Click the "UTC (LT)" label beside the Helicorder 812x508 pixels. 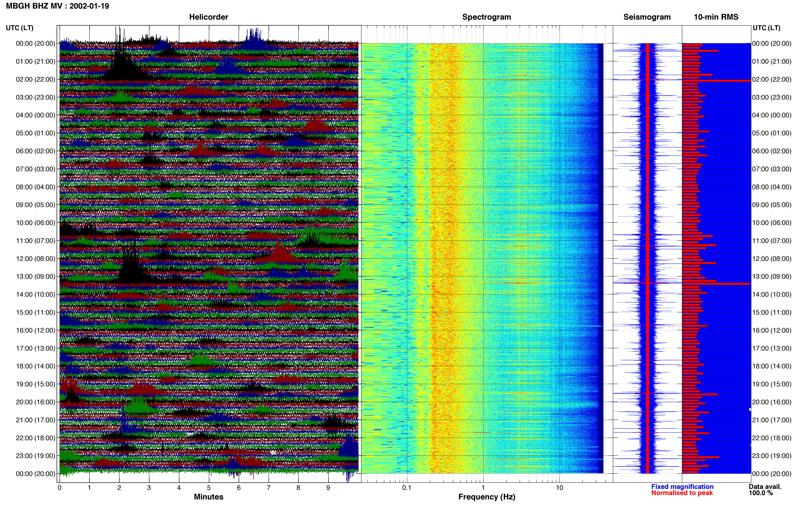click(x=19, y=28)
